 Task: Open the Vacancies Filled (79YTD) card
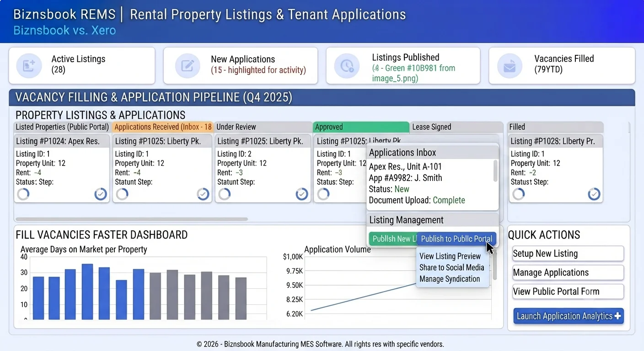point(562,66)
